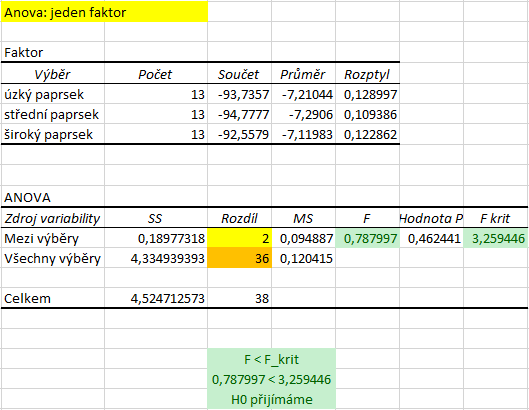Select the 'Výběr' column header
Image resolution: width=529 pixels, height=410 pixels.
click(x=53, y=74)
